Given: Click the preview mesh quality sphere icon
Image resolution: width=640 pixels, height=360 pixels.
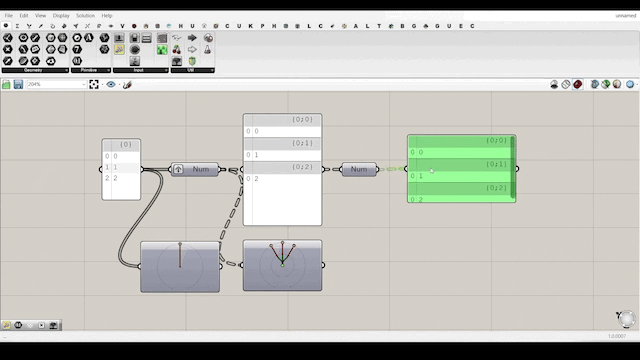Looking at the screenshot, I should (617, 84).
